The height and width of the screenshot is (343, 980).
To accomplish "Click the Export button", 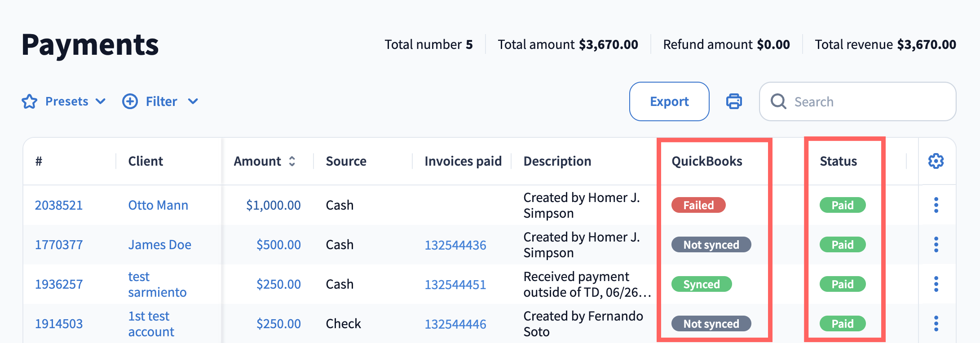I will click(669, 101).
